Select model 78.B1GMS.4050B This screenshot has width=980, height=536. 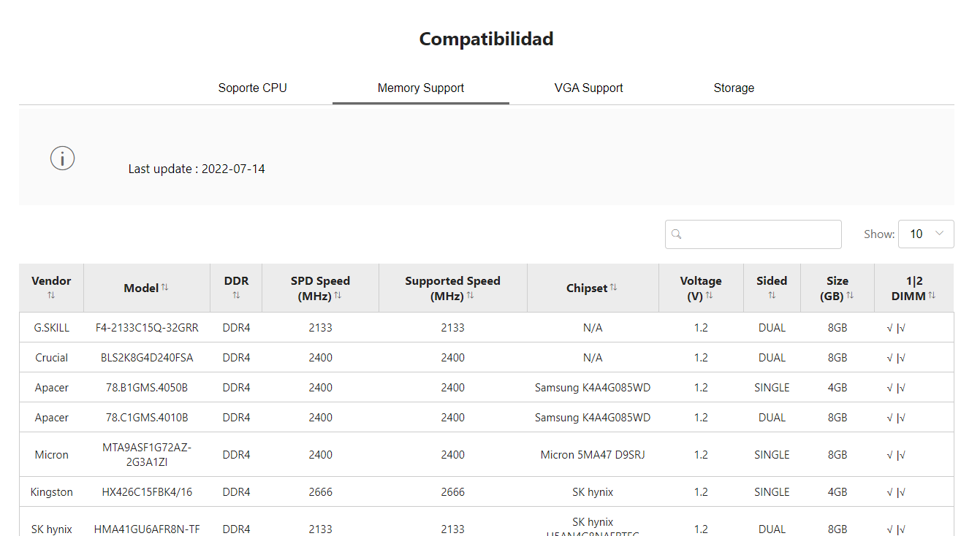click(147, 388)
